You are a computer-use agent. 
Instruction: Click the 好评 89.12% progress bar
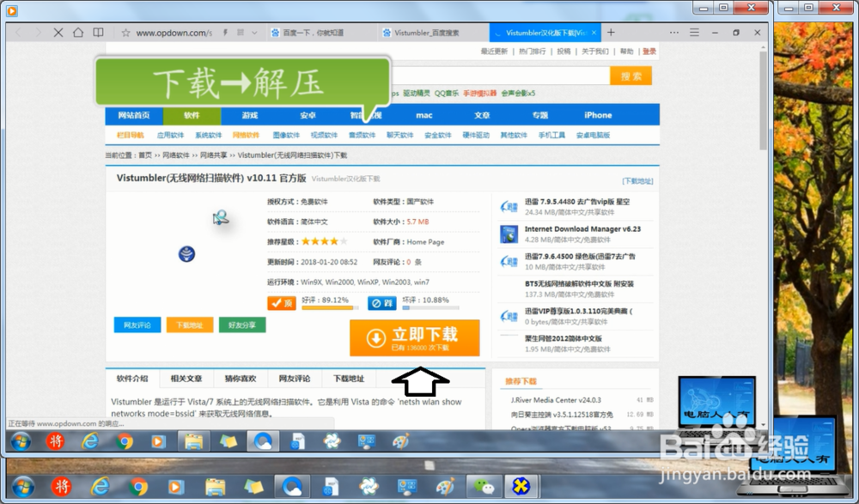pos(330,308)
